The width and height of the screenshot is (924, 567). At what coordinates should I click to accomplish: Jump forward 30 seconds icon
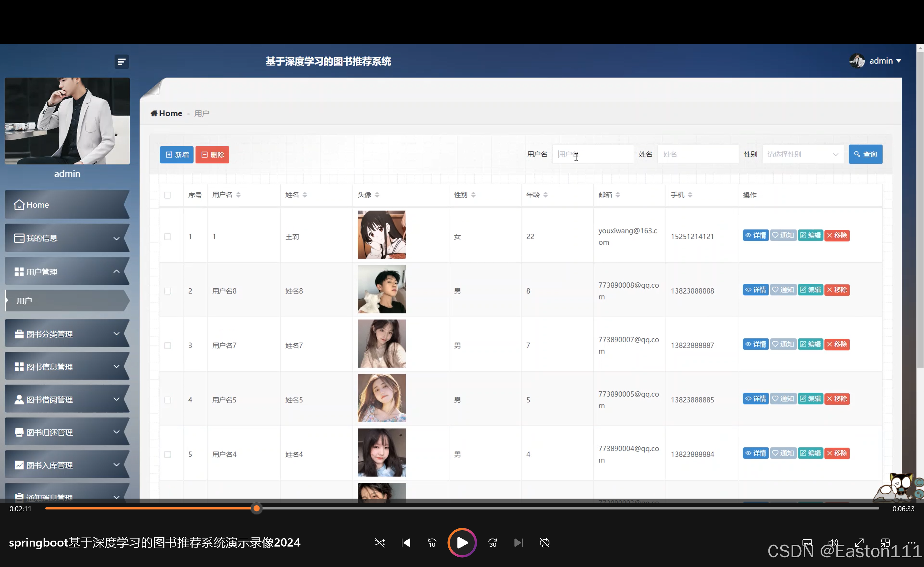coord(492,543)
